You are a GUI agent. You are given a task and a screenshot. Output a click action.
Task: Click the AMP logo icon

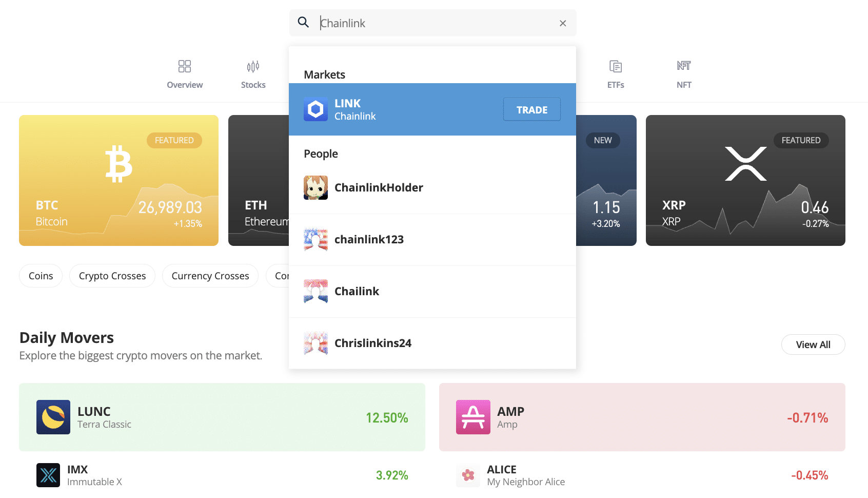[x=473, y=417]
